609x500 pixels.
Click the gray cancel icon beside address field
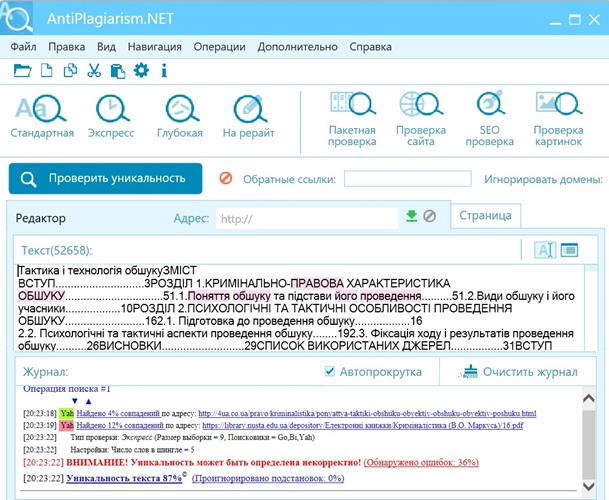[429, 216]
